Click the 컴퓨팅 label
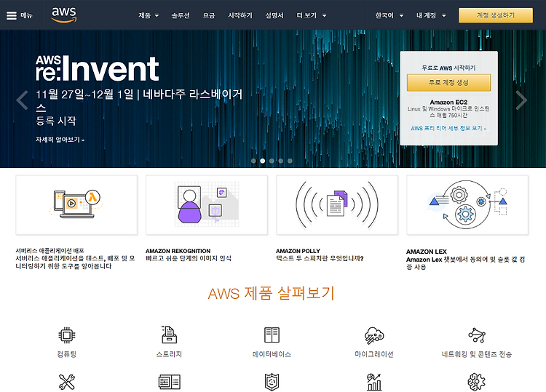Image resolution: width=546 pixels, height=392 pixels. (66, 354)
